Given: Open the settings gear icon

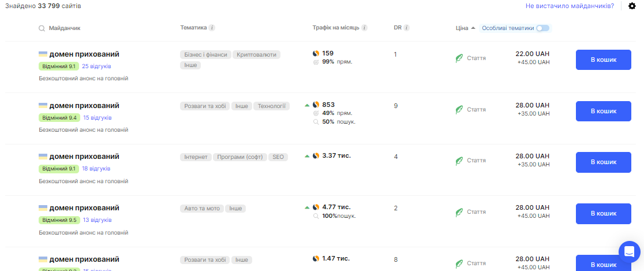Looking at the screenshot, I should tap(632, 6).
